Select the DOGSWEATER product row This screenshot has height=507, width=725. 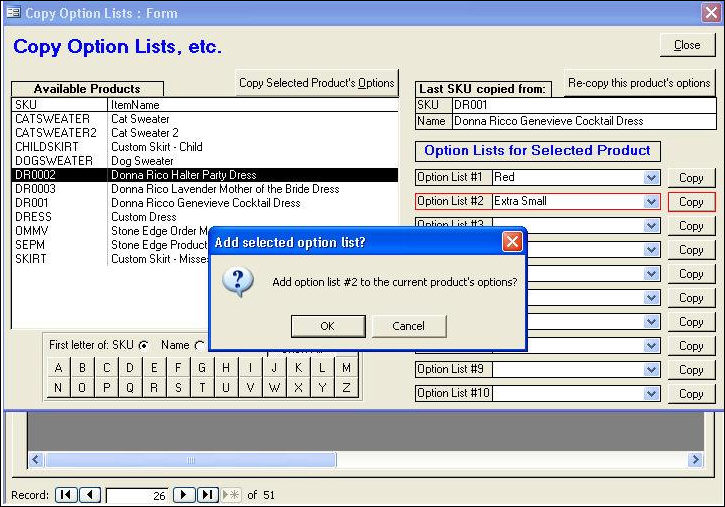[204, 161]
